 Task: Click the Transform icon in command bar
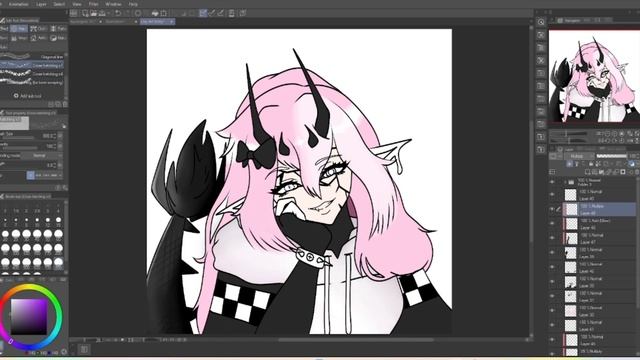[x=164, y=13]
